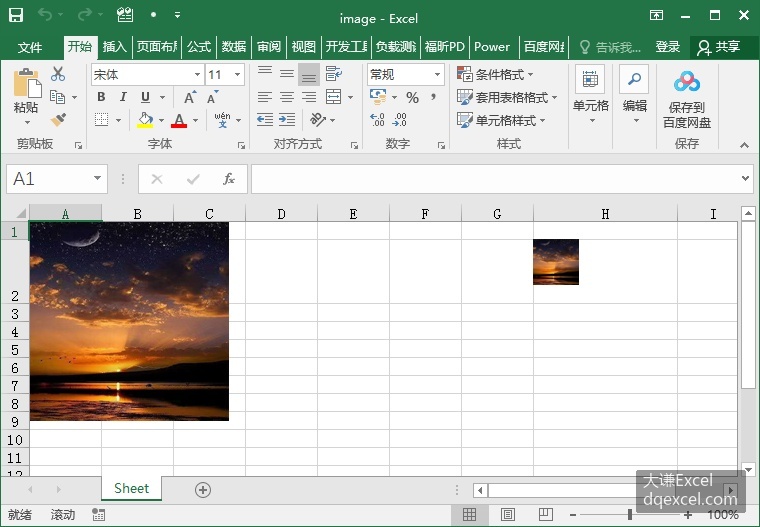The image size is (760, 527).
Task: Expand the 套用表格格式 menu
Action: [507, 97]
